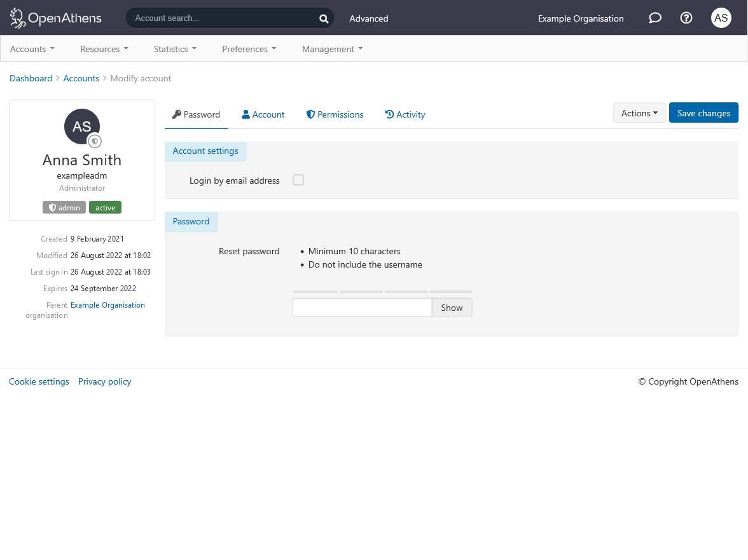Open the Actions dropdown
This screenshot has height=560, width=748.
(639, 113)
